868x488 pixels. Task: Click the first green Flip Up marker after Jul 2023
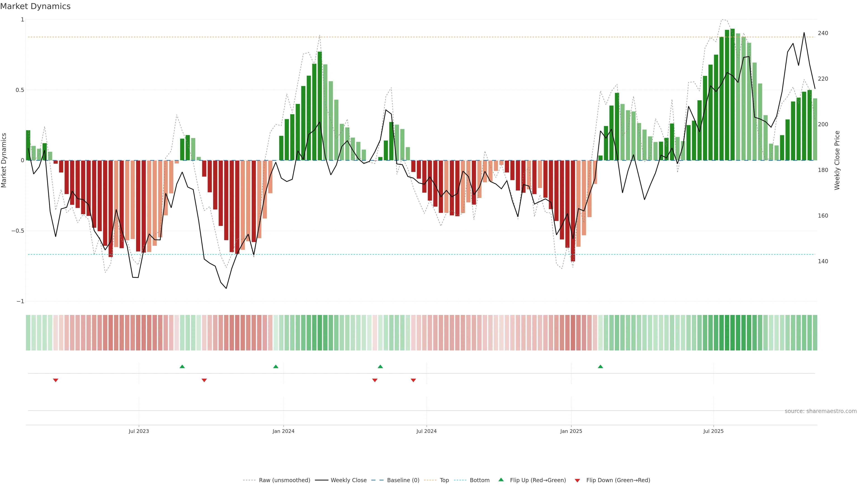[182, 366]
